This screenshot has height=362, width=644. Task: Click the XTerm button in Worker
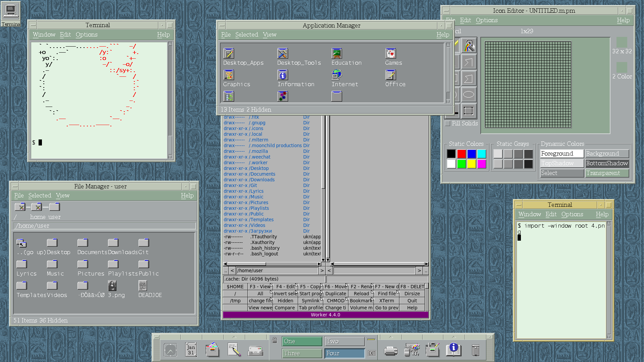387,301
